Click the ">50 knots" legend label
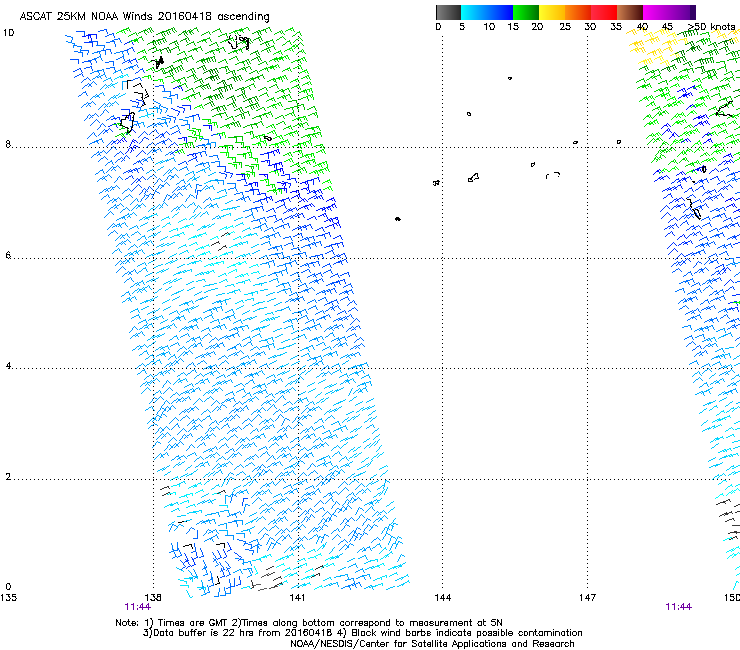This screenshot has width=740, height=650. [x=711, y=27]
